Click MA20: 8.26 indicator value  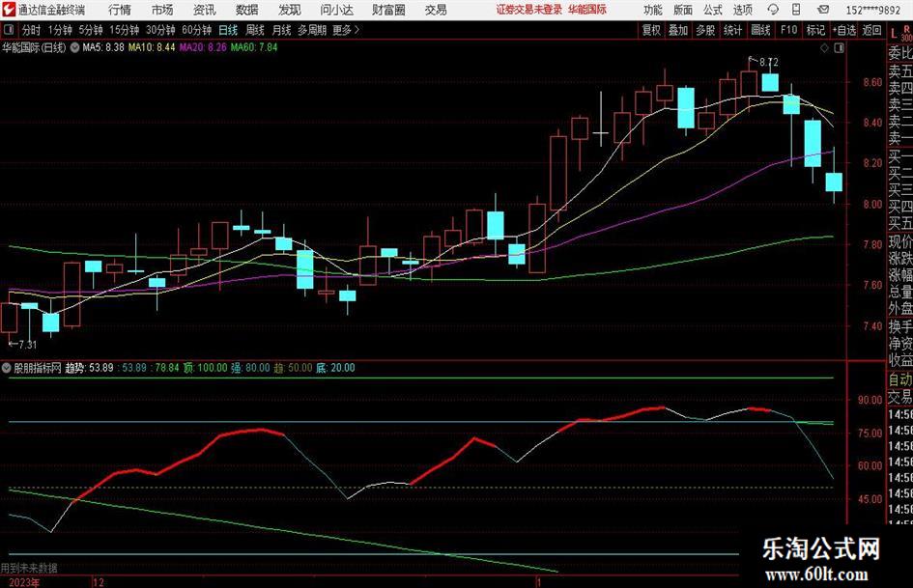pos(203,47)
